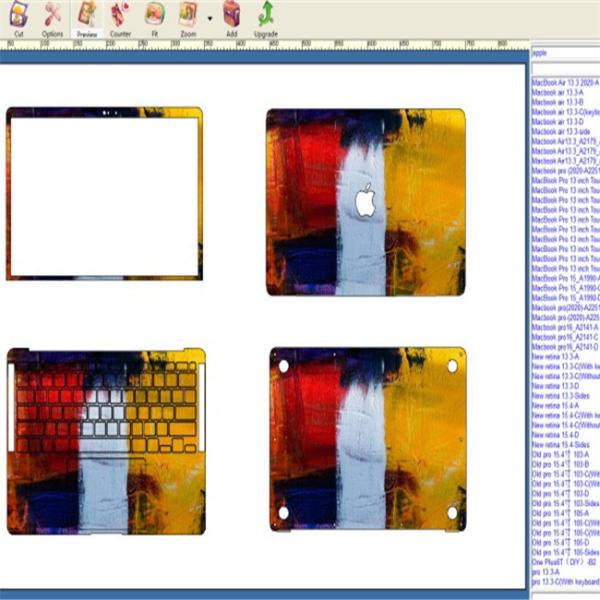Click the empty field below the search box
Viewport: 600px width, 600px height.
pyautogui.click(x=566, y=70)
